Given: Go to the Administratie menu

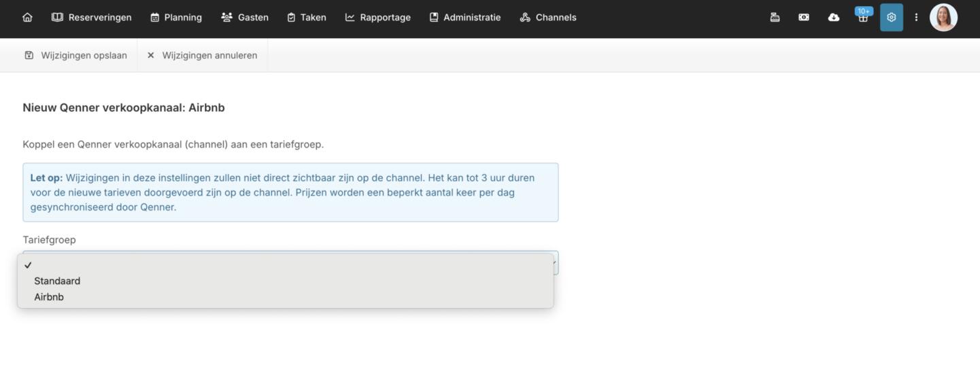Looking at the screenshot, I should click(x=465, y=18).
